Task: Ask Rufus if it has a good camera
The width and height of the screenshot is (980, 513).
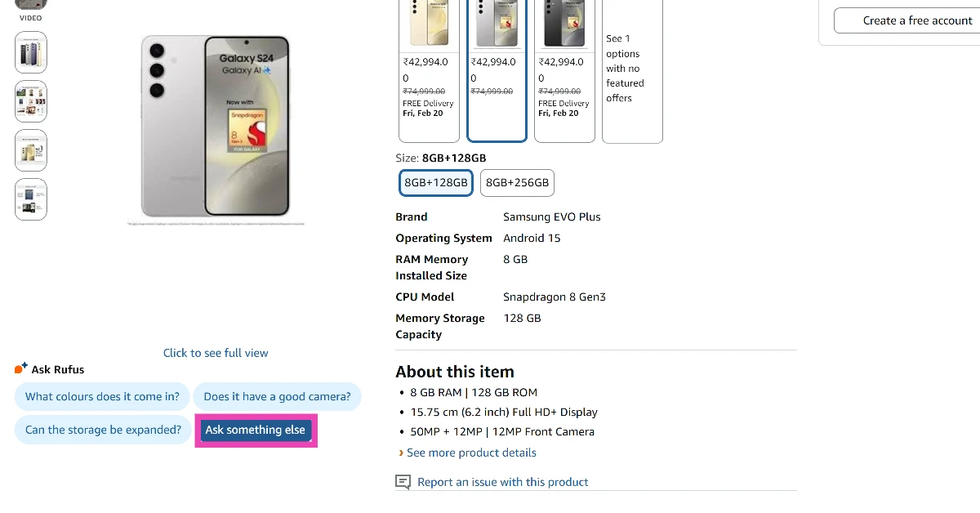Action: coord(278,396)
